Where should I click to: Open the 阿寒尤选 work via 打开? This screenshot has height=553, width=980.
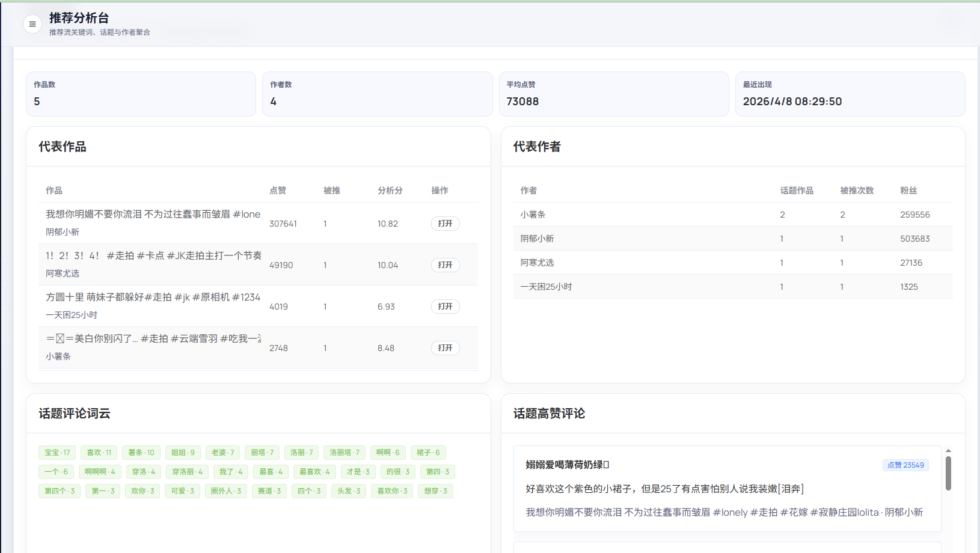(x=445, y=265)
